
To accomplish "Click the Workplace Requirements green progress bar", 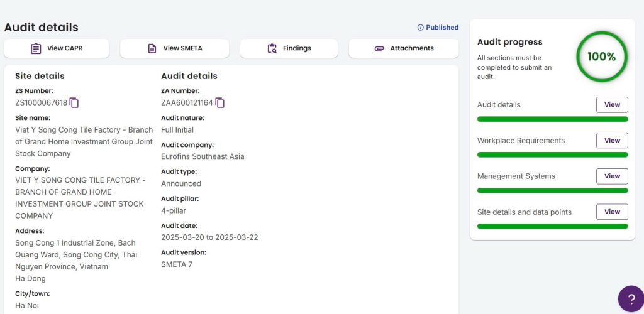I will [x=552, y=155].
